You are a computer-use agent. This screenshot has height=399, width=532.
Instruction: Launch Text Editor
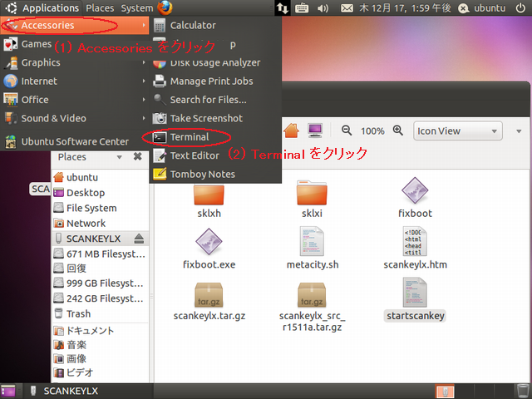[215, 155]
